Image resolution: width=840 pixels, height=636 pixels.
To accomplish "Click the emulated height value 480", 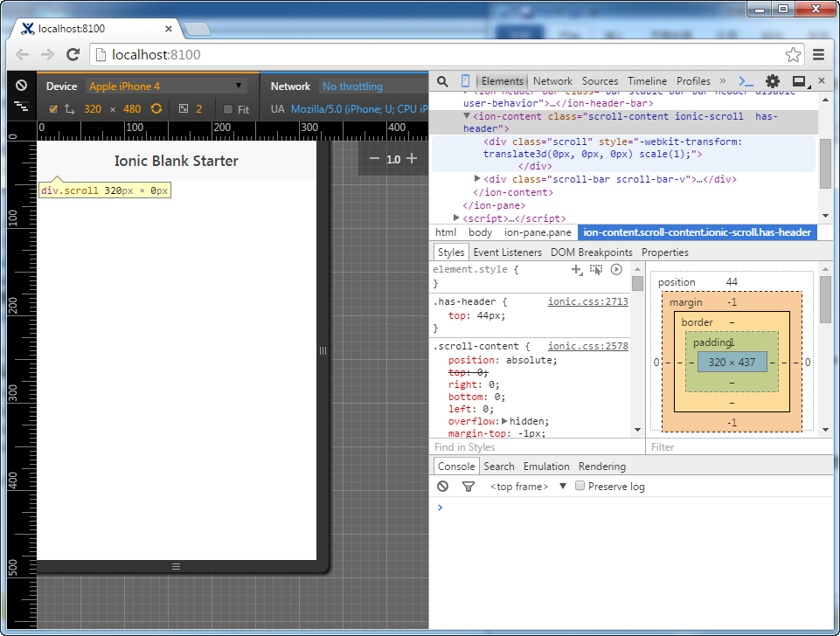I will point(132,109).
